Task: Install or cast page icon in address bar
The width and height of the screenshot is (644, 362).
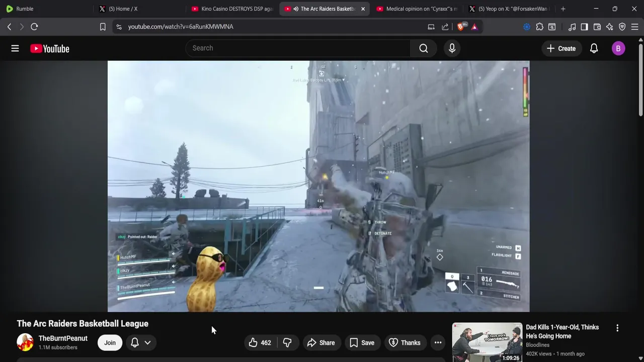Action: pyautogui.click(x=431, y=27)
